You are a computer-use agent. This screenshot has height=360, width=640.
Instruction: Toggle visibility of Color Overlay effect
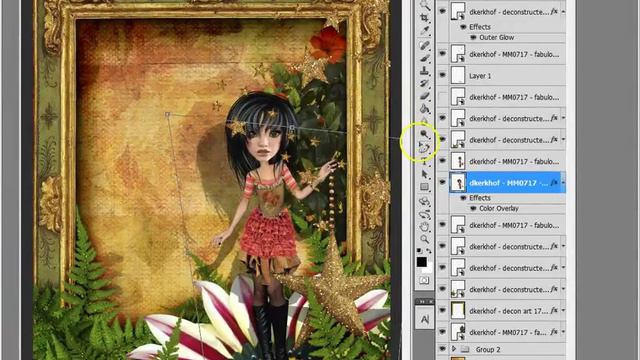click(473, 209)
